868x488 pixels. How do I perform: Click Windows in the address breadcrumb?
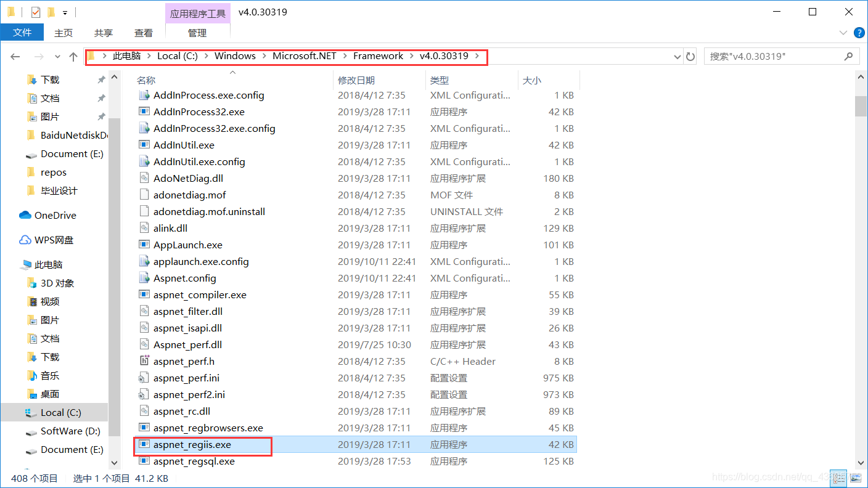coord(235,55)
